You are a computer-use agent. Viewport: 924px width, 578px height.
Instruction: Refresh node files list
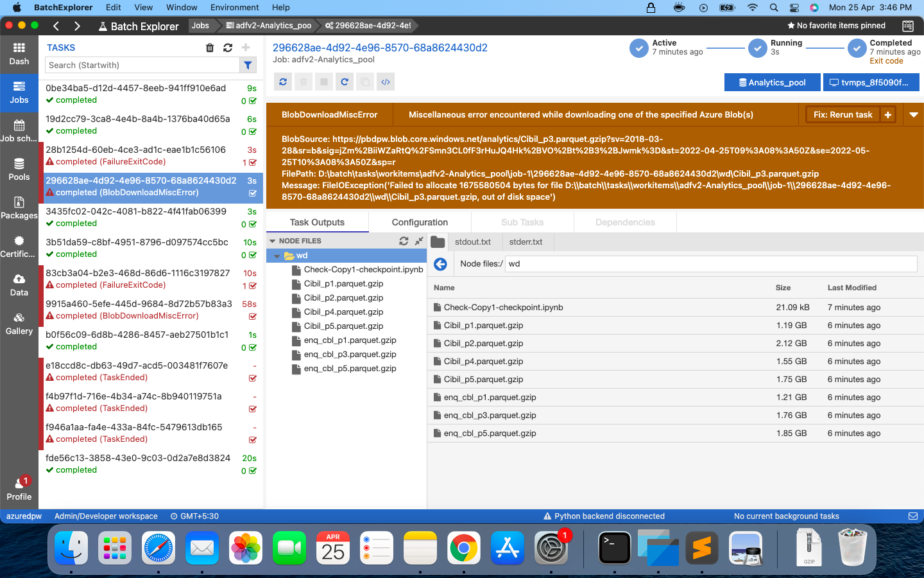pos(404,241)
